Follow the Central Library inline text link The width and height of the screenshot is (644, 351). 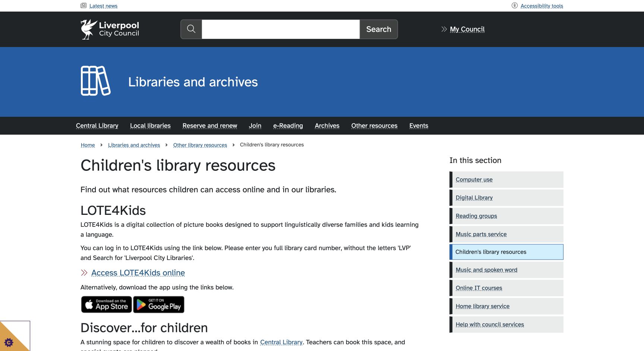pyautogui.click(x=281, y=342)
